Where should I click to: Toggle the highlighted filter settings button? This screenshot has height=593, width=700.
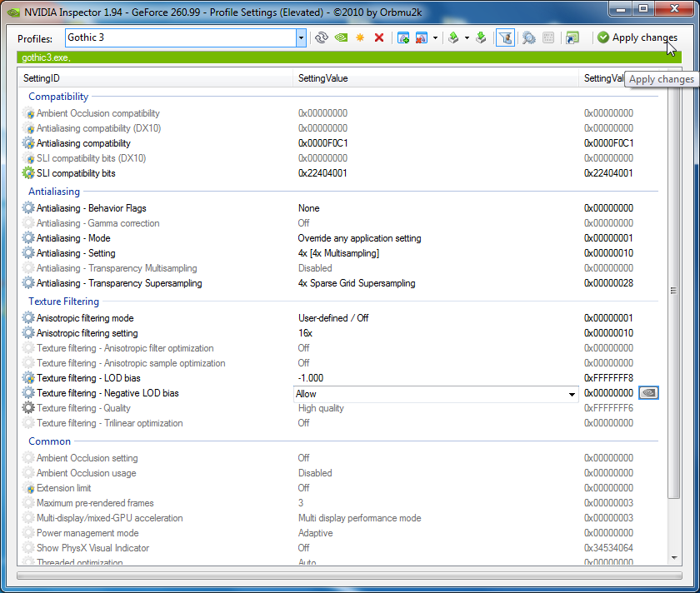click(504, 37)
